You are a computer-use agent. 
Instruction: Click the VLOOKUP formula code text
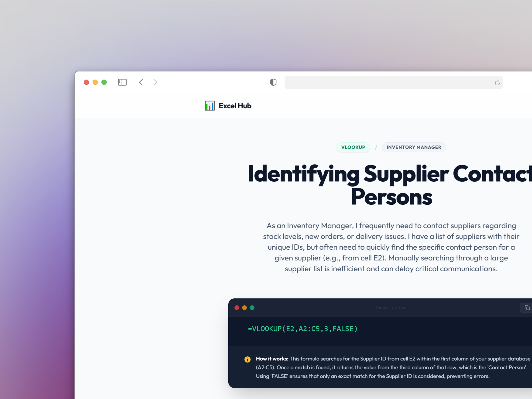[x=303, y=329]
